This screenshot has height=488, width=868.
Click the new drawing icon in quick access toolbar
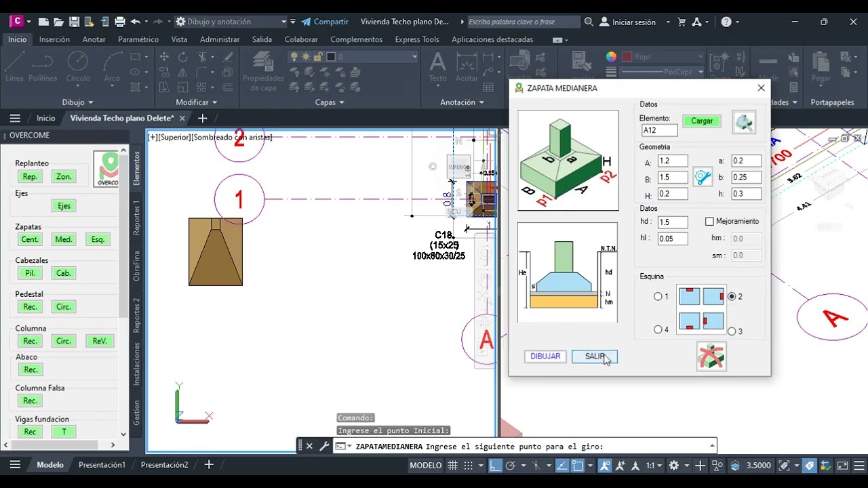coord(43,22)
